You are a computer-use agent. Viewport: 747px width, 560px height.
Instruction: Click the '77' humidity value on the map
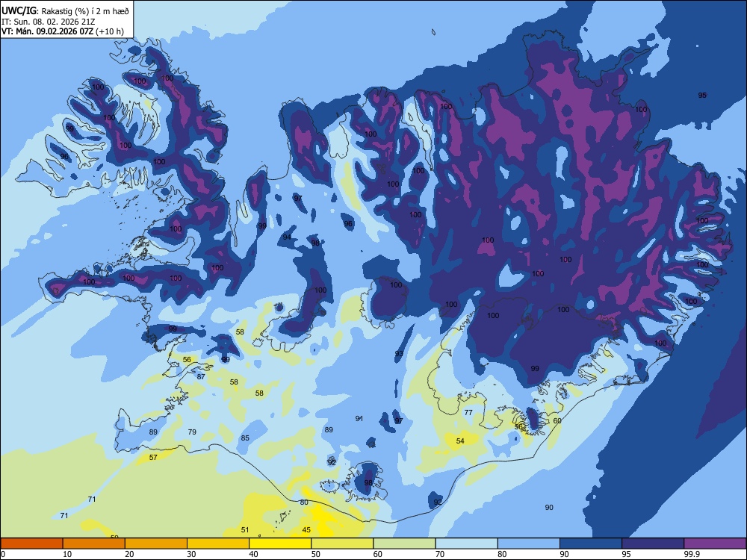(x=468, y=412)
